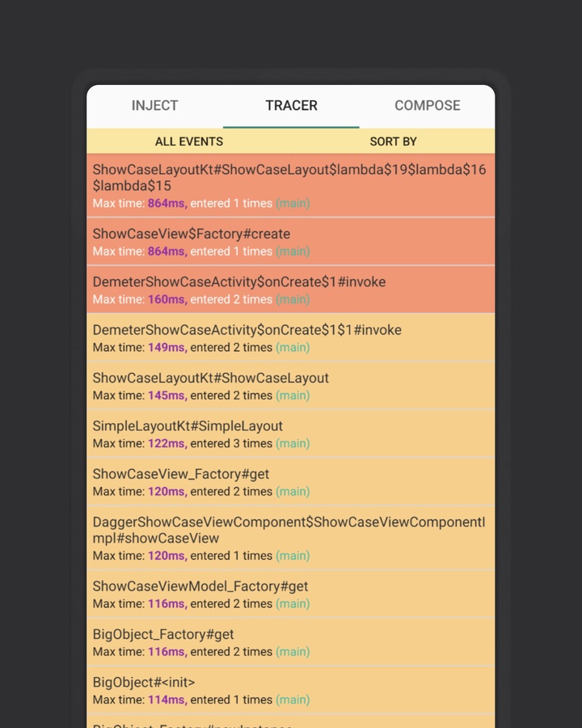Select the ShowCaseLayoutKt#ShowCaseLayout trace row
The image size is (582, 728).
click(291, 386)
